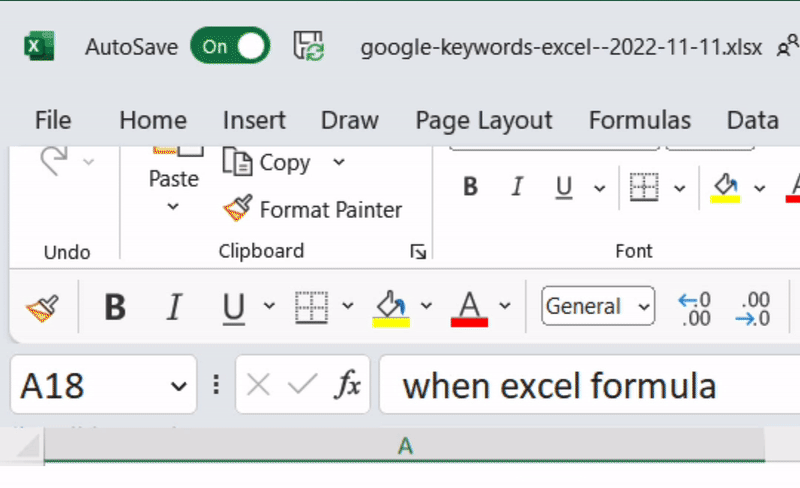The width and height of the screenshot is (800, 488).
Task: Click Format Painter brush in quick toolbar
Action: (42, 308)
